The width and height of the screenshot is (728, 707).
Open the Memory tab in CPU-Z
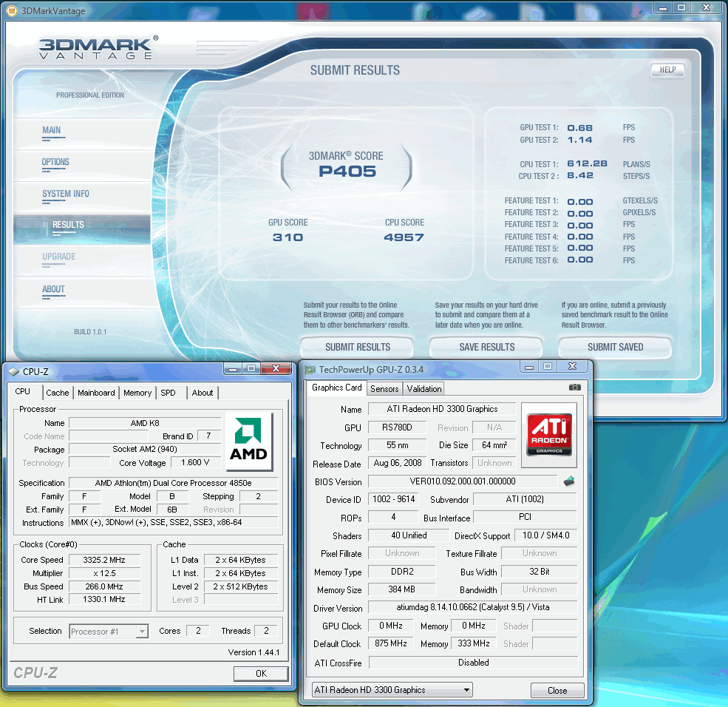137,393
